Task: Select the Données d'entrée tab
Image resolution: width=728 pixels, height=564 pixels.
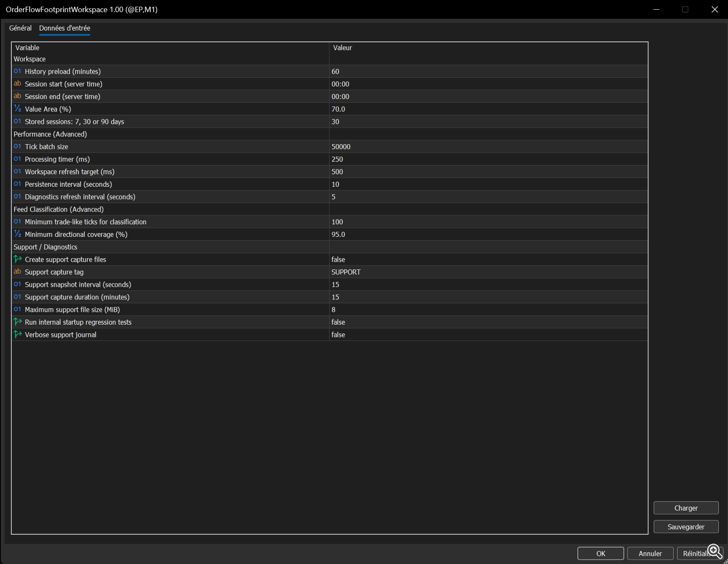Action: coord(65,28)
